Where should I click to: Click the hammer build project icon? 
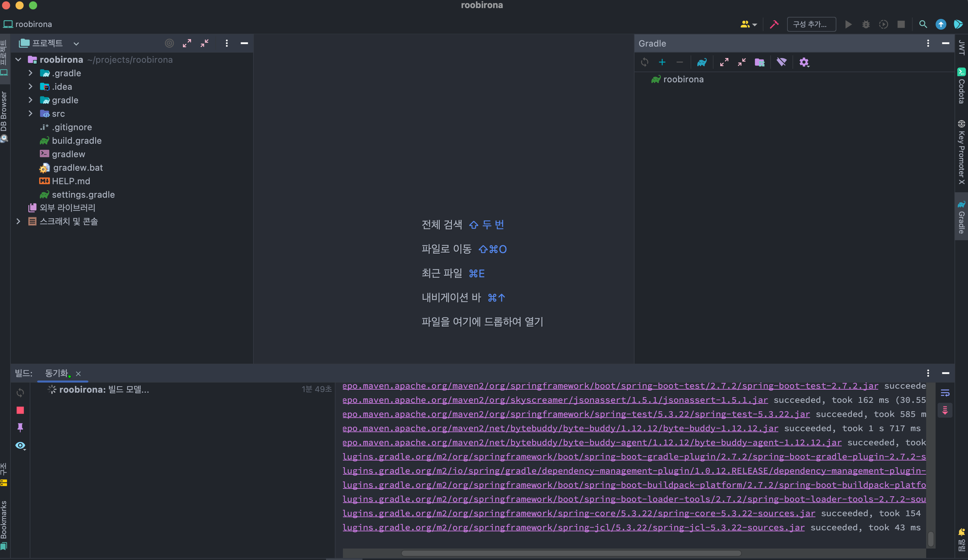tap(774, 24)
